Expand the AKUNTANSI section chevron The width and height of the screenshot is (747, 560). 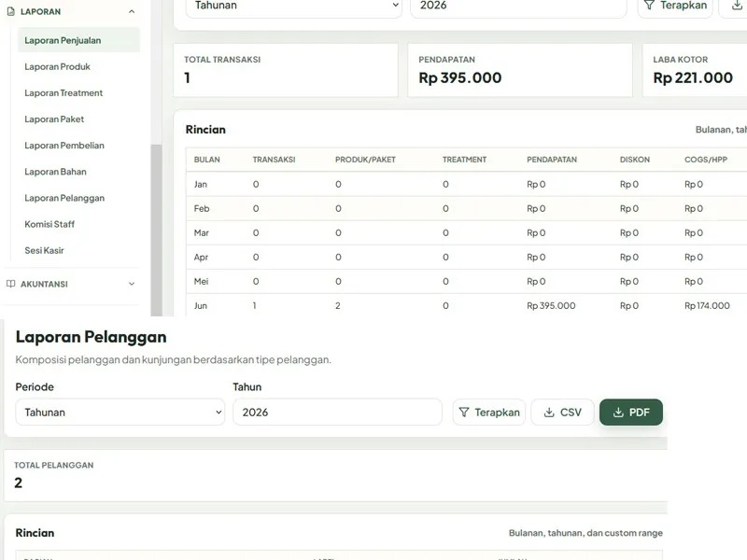coord(132,284)
